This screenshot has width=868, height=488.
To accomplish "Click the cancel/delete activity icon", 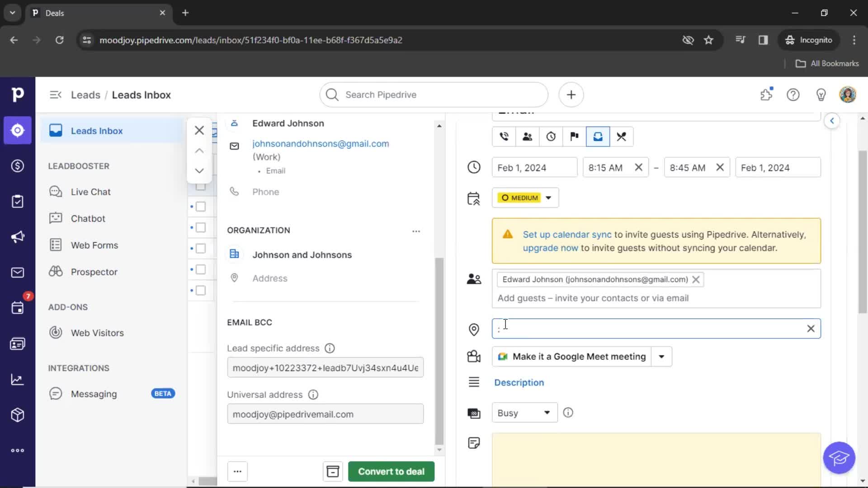I will click(622, 136).
